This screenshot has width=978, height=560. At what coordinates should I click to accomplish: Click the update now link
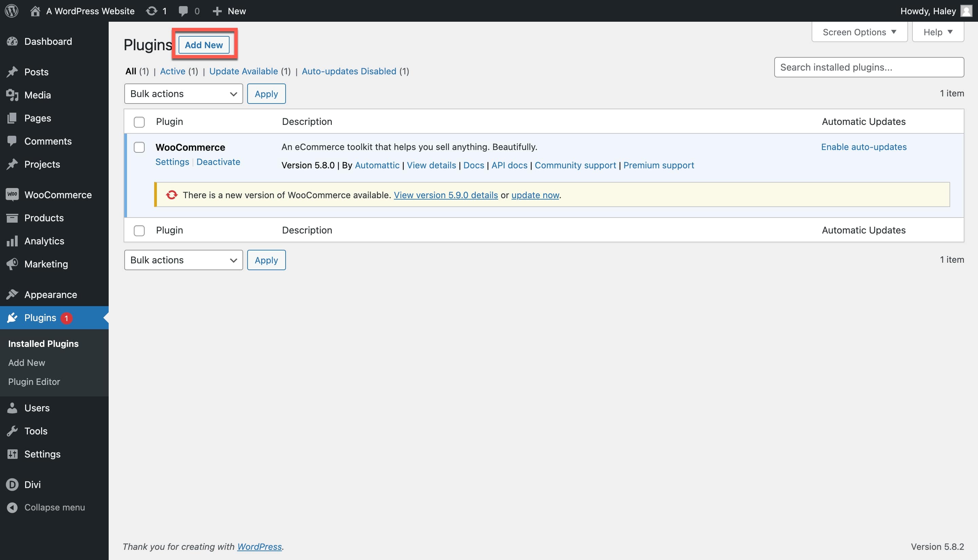535,195
